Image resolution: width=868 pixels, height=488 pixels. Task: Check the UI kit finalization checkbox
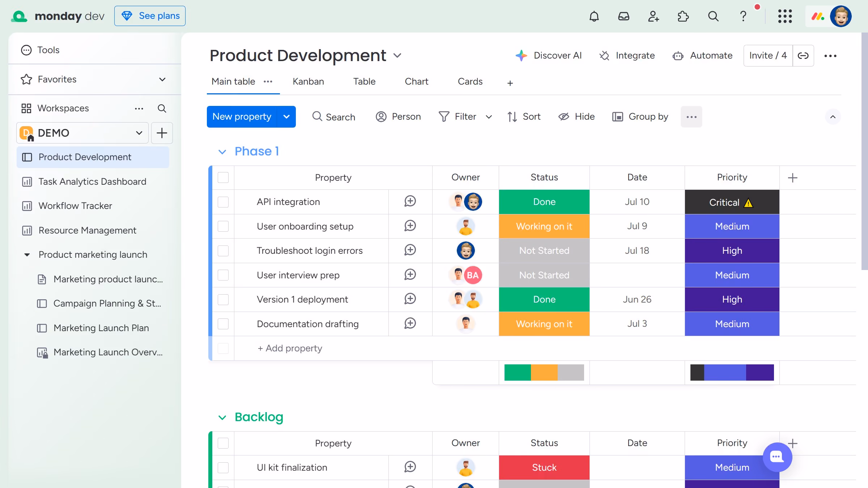[x=223, y=468]
